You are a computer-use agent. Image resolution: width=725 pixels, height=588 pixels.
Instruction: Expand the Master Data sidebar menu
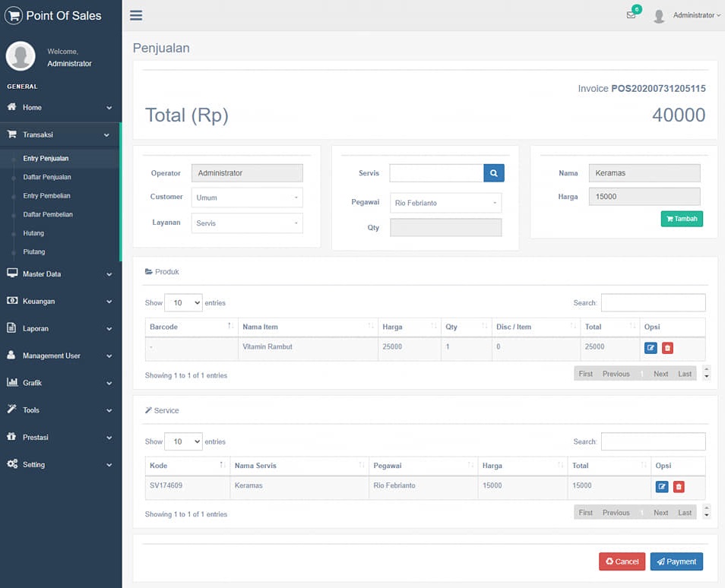click(x=60, y=274)
